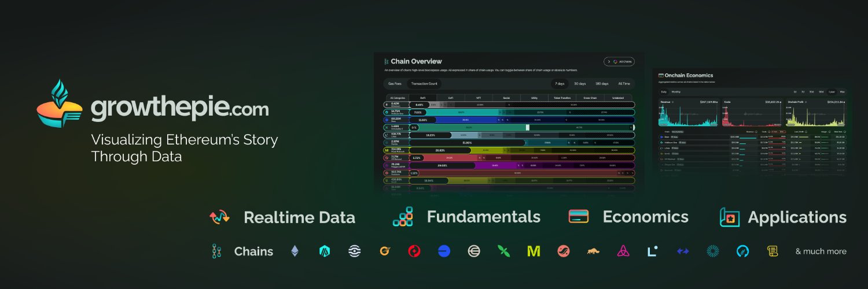The image size is (868, 289).
Task: Click the Economics label
Action: pyautogui.click(x=645, y=217)
